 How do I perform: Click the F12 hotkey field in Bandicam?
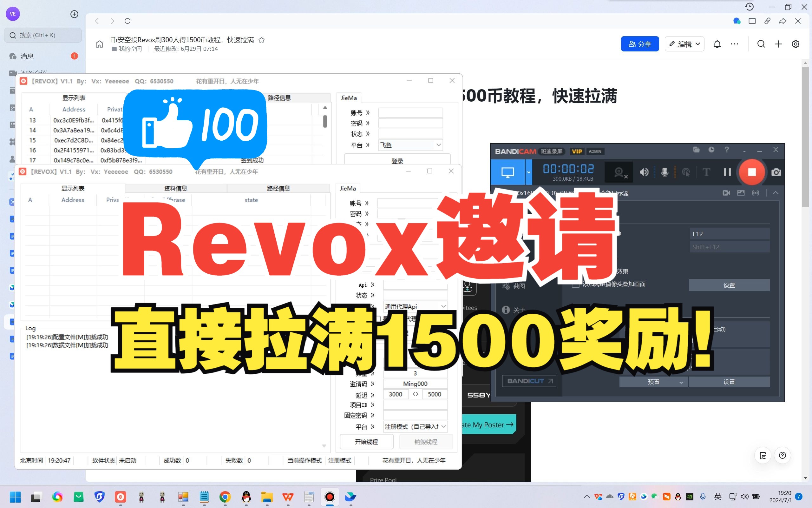730,234
